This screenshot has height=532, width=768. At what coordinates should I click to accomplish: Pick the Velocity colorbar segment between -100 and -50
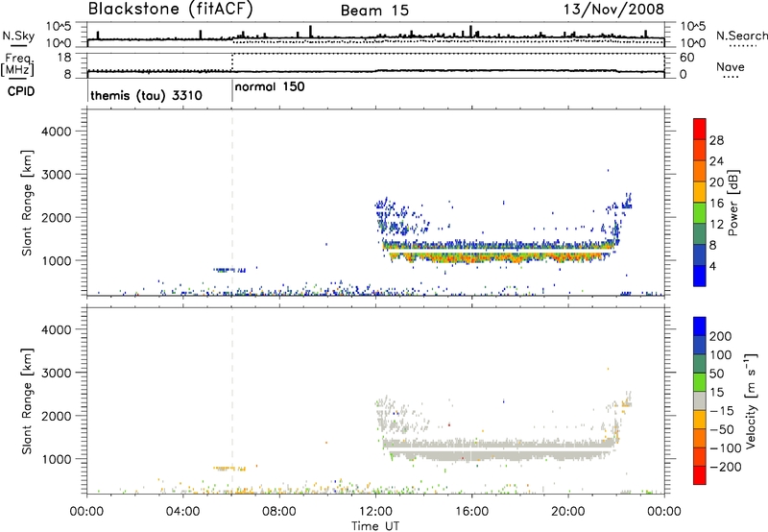tap(700, 438)
